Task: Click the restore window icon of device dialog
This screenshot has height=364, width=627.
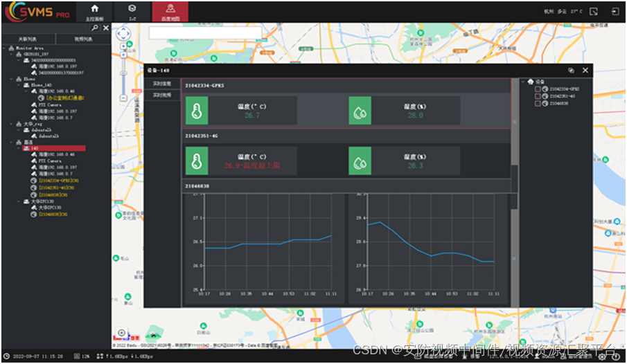Action: (571, 71)
